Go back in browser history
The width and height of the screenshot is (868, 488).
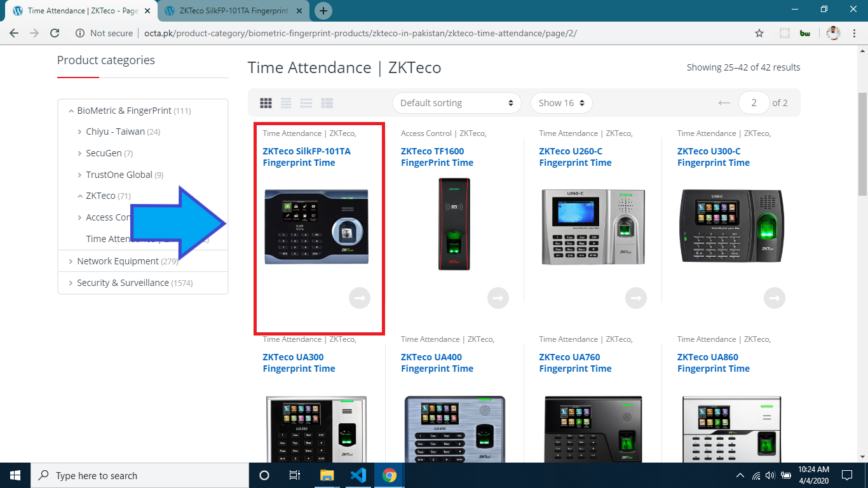[x=14, y=33]
